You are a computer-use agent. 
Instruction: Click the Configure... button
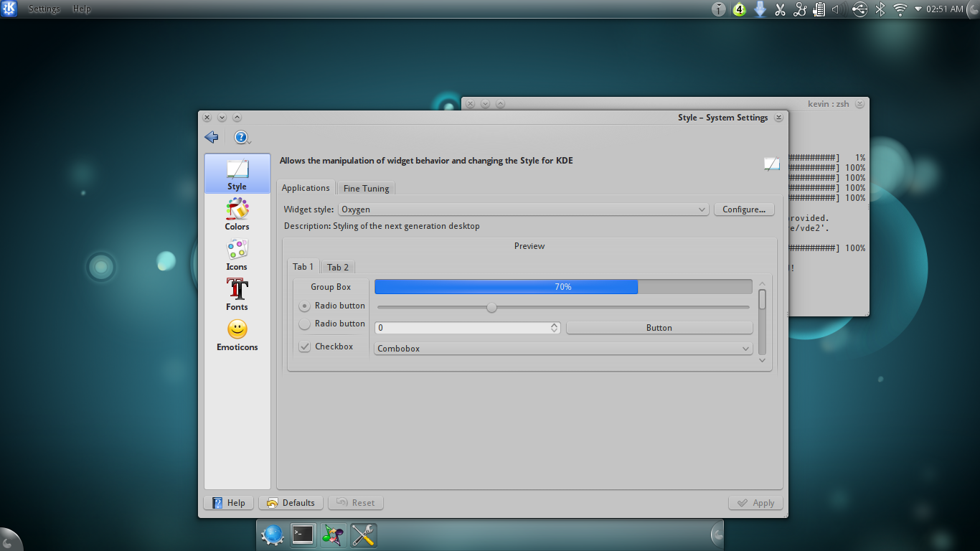744,209
